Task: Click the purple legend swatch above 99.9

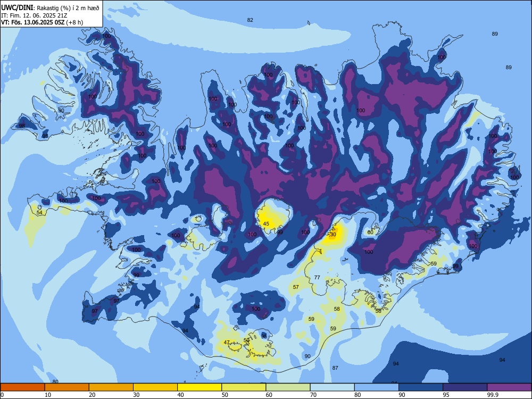Action: 509,387
